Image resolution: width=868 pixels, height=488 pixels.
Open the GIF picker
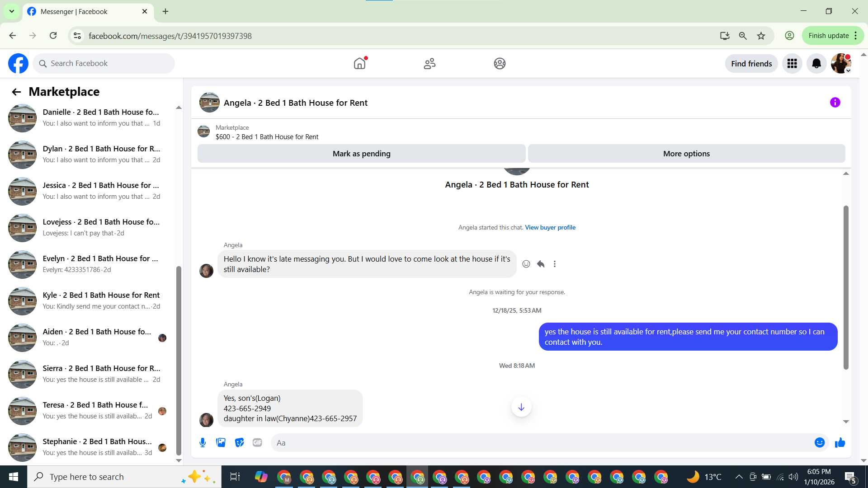(257, 443)
